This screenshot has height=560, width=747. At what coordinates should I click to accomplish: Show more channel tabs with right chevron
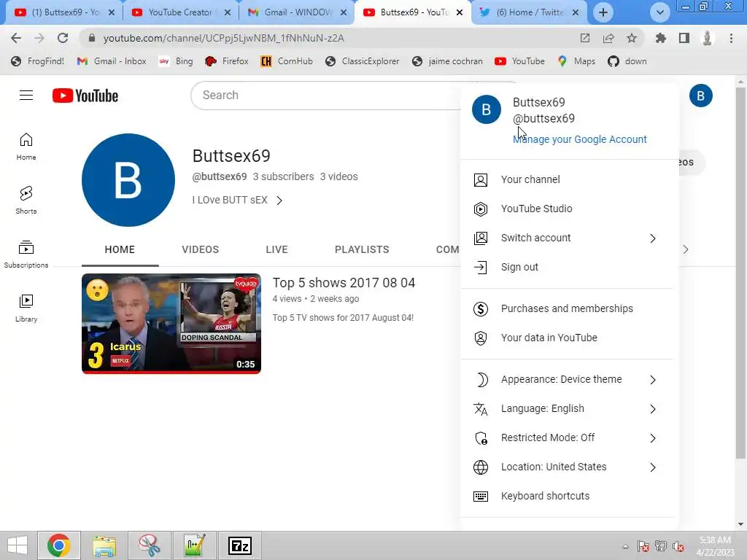point(685,249)
